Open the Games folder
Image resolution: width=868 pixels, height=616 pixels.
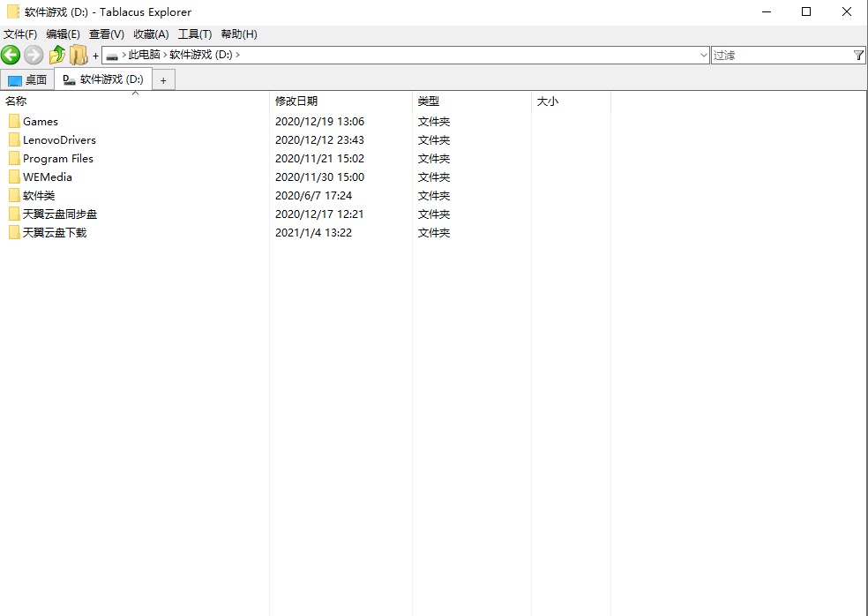tap(40, 121)
